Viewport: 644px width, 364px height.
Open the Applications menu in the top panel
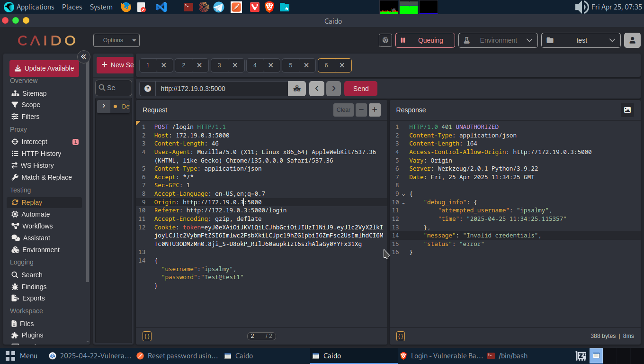click(29, 7)
